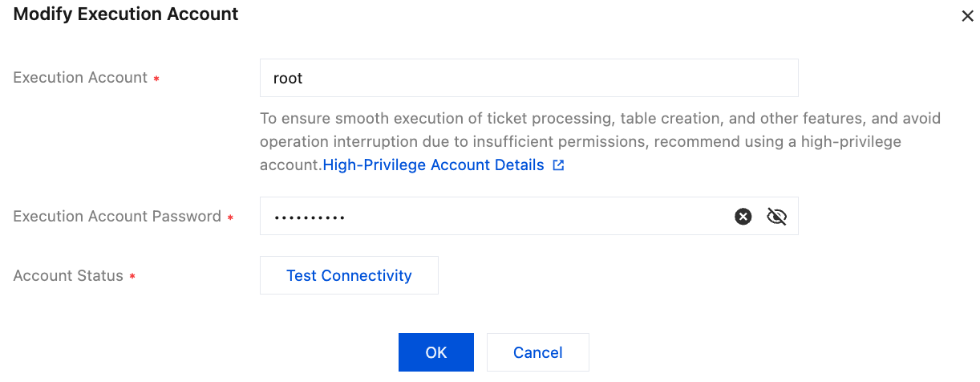Click the external link icon beside Details
980x382 pixels.
click(x=558, y=165)
